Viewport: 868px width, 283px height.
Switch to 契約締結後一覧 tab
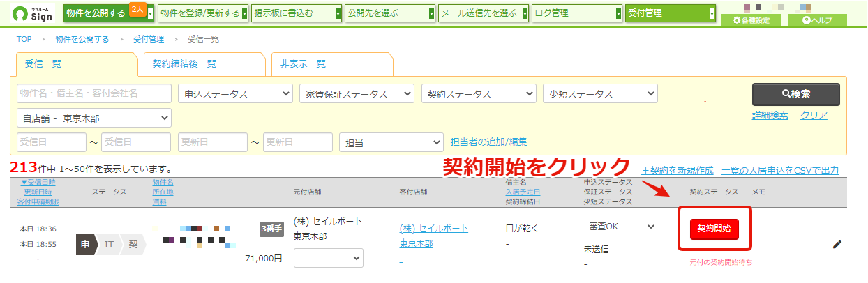coord(184,64)
